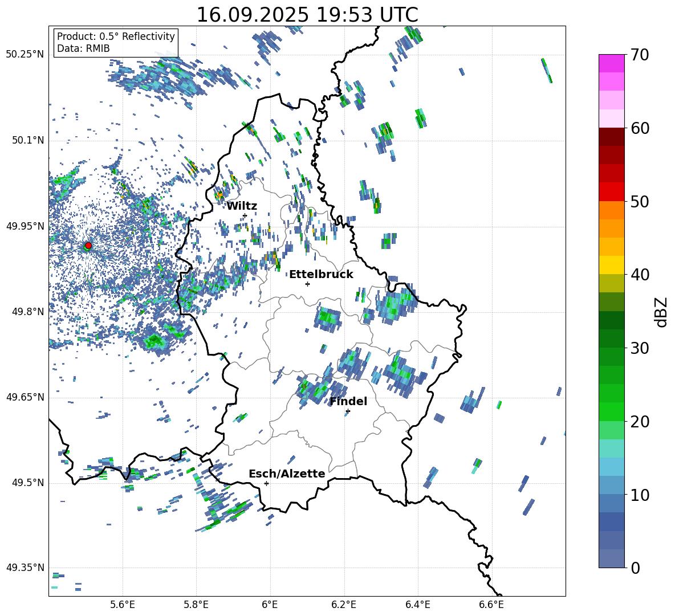Click the 49.8°N latitude label
This screenshot has height=616, width=675.
28,312
